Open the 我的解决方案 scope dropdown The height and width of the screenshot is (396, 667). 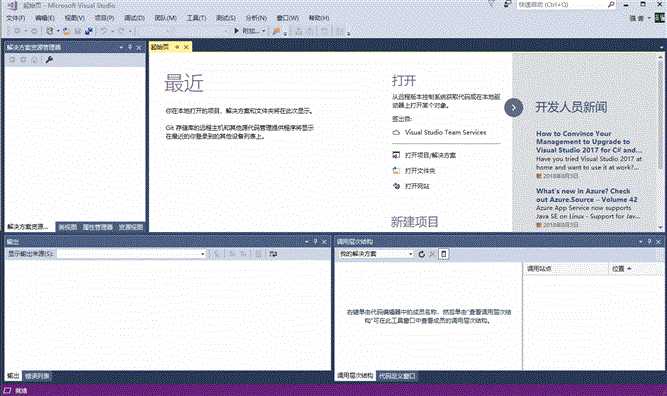pyautogui.click(x=376, y=254)
